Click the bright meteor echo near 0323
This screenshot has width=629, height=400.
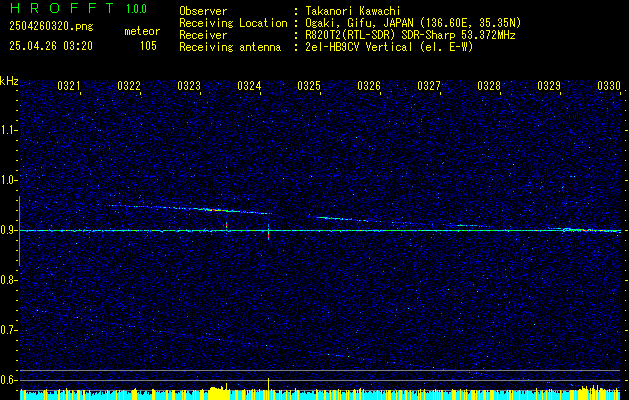coord(215,209)
